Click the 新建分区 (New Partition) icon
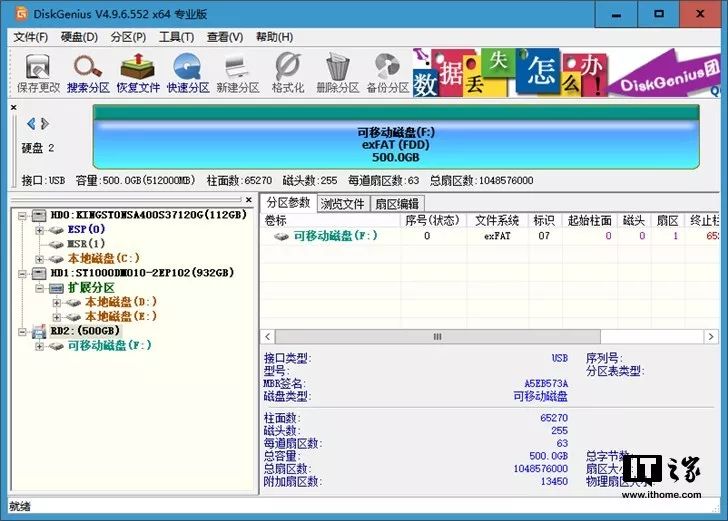This screenshot has width=728, height=521. click(x=238, y=72)
